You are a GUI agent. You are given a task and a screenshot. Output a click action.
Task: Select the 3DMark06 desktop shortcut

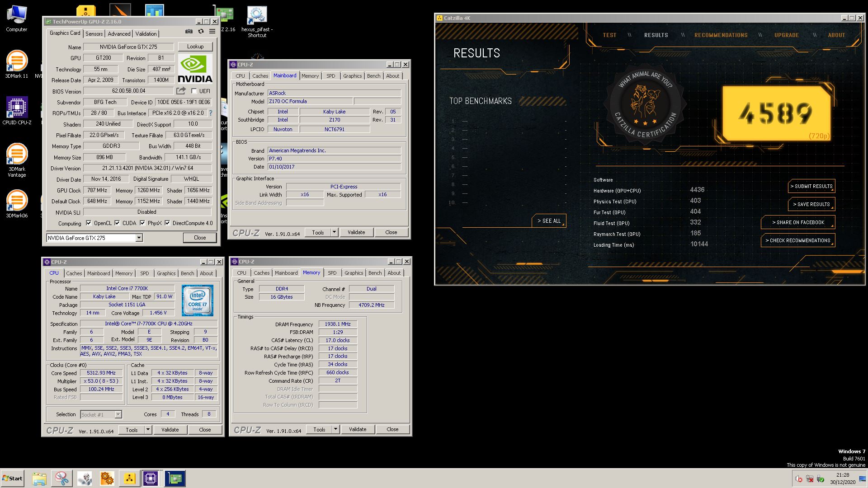click(x=17, y=204)
